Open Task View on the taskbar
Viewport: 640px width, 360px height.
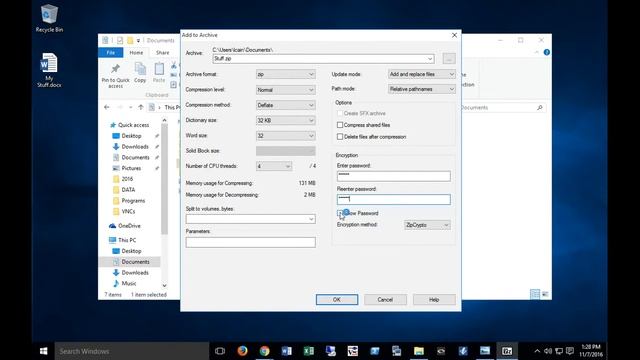coord(220,351)
